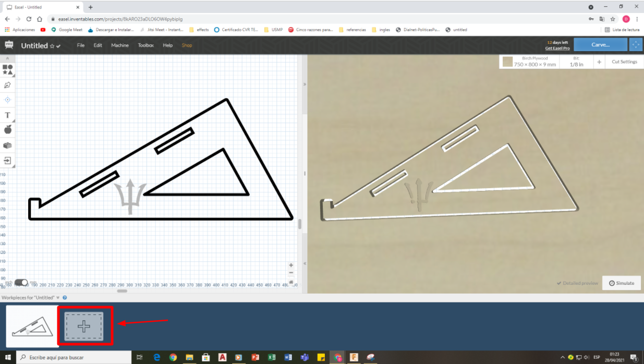Reload the browser page
This screenshot has width=644, height=364.
(29, 19)
